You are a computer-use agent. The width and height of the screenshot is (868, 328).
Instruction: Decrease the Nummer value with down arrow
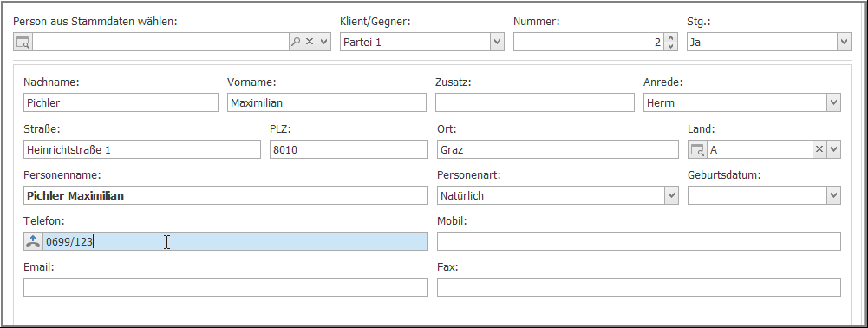tap(671, 46)
